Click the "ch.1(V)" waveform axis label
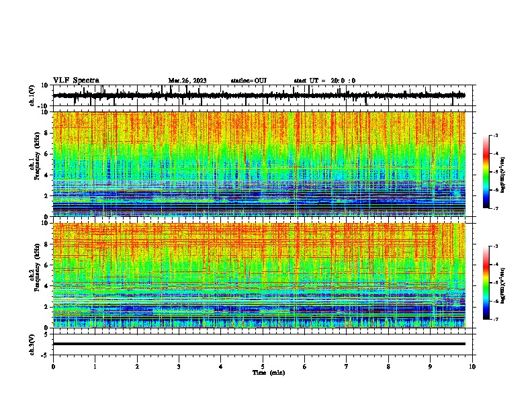Screen dimensions: 532x411 pyautogui.click(x=32, y=95)
